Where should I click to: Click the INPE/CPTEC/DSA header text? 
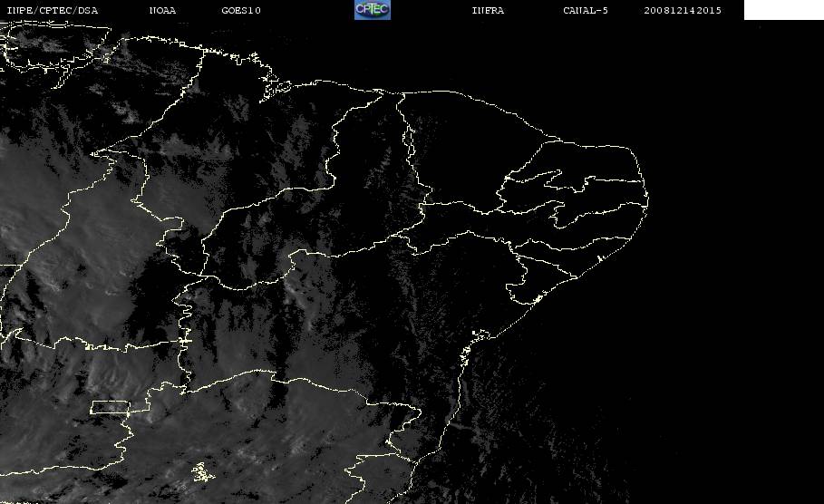pos(52,11)
